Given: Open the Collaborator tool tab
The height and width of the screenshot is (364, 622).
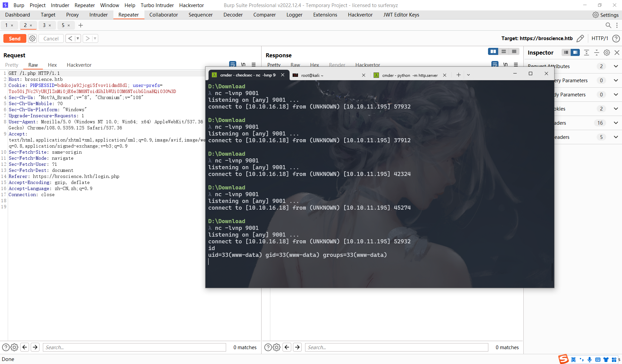Looking at the screenshot, I should 164,15.
